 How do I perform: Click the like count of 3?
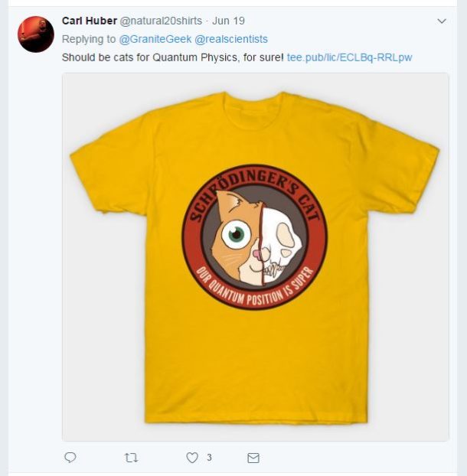tap(209, 458)
